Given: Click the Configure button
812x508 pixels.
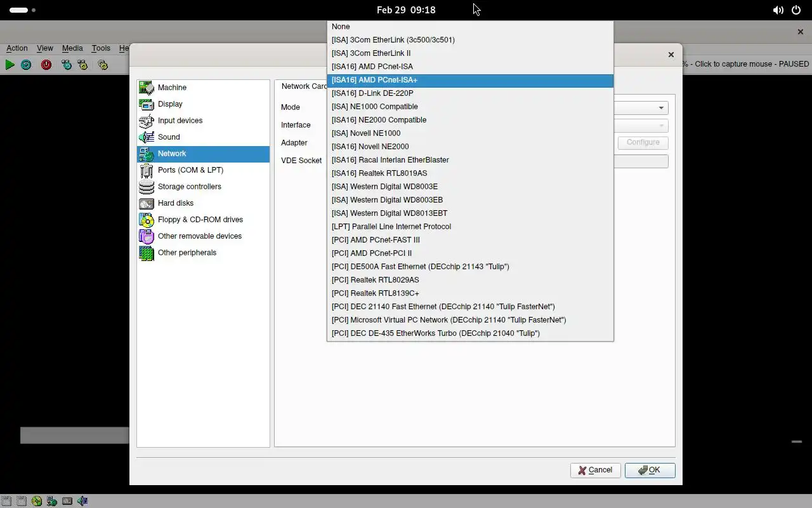Looking at the screenshot, I should pyautogui.click(x=643, y=142).
